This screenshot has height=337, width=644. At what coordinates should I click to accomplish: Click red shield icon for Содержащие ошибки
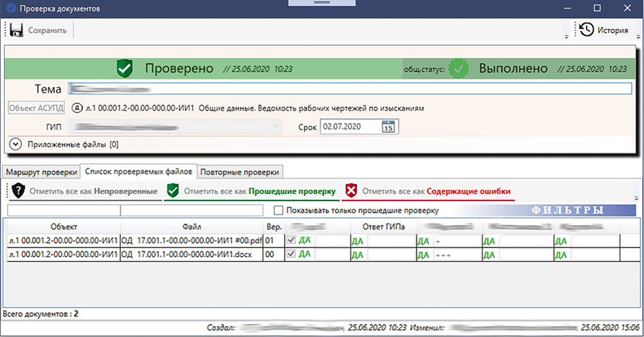coord(351,191)
